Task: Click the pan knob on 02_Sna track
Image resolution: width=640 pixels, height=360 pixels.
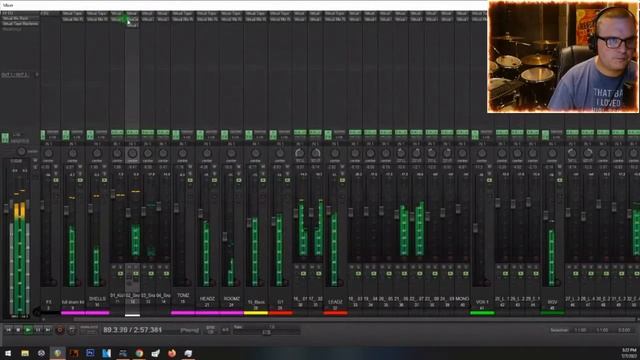Action: point(132,153)
